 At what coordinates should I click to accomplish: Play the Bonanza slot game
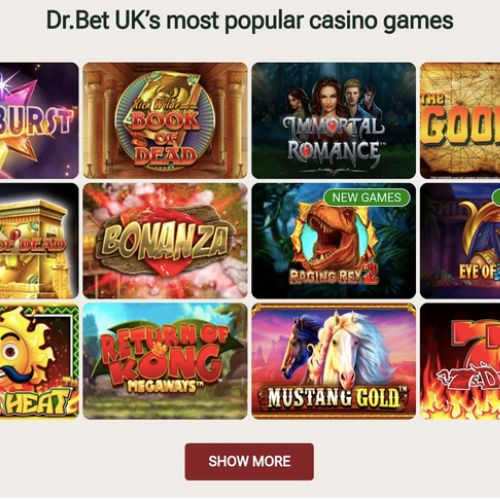[x=165, y=240]
